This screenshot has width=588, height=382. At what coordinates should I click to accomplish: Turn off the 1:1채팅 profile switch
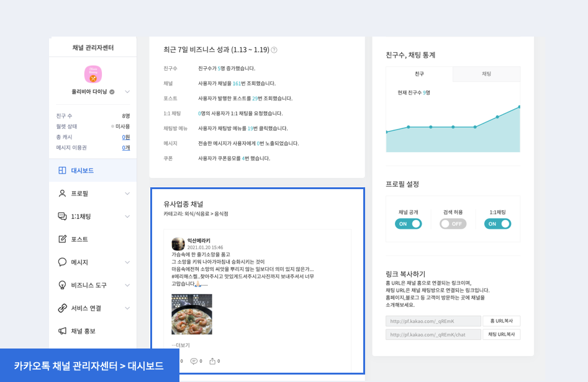tap(497, 224)
